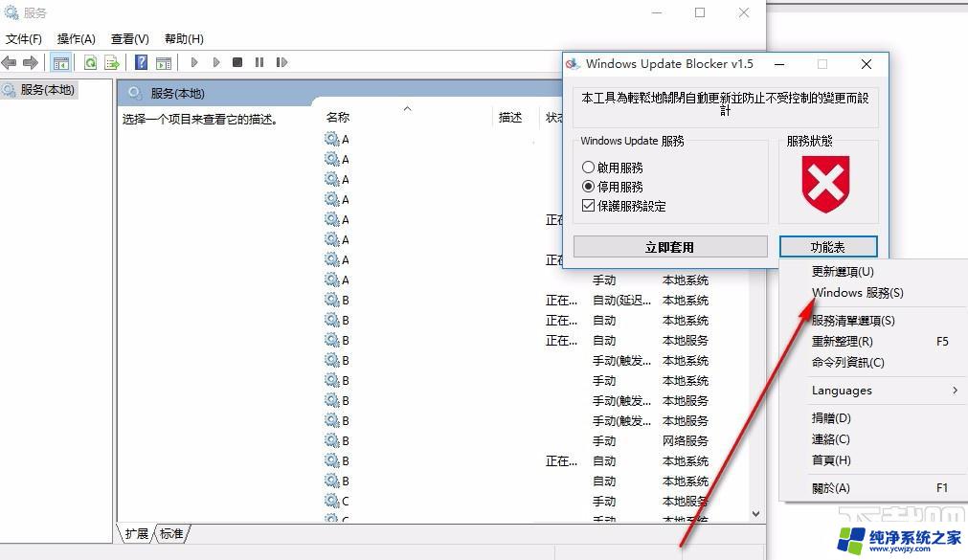
Task: Select 服务(本地) in the left tree
Action: coord(48,90)
